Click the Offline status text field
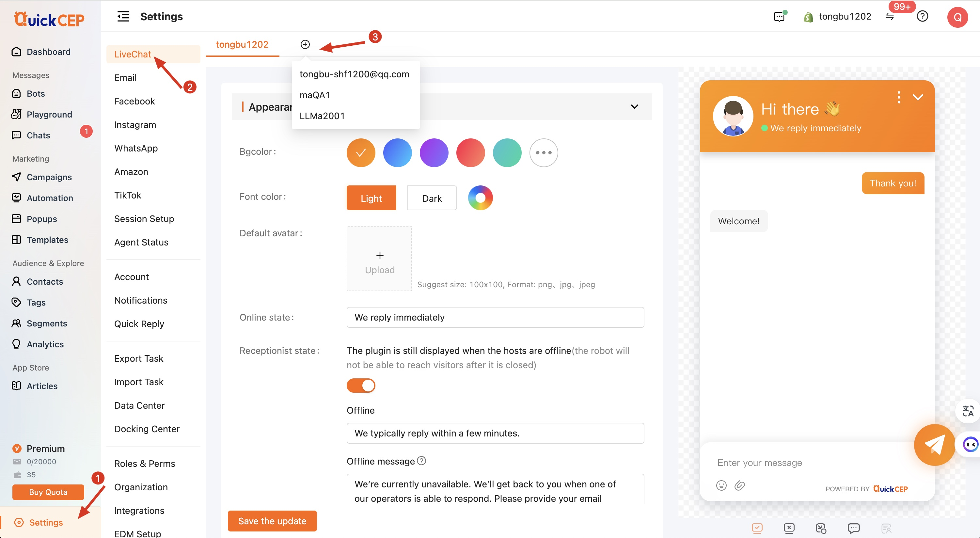 [x=495, y=433]
